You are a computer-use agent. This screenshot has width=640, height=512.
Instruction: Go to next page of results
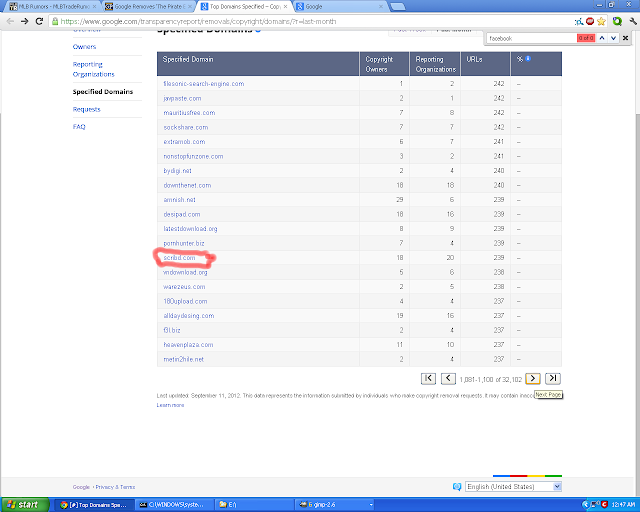[x=533, y=378]
